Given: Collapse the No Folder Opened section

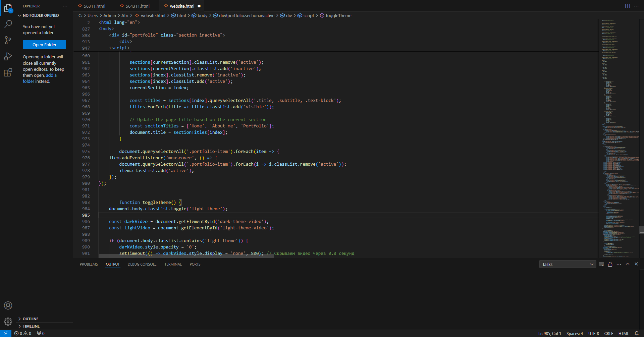Looking at the screenshot, I should coord(44,15).
